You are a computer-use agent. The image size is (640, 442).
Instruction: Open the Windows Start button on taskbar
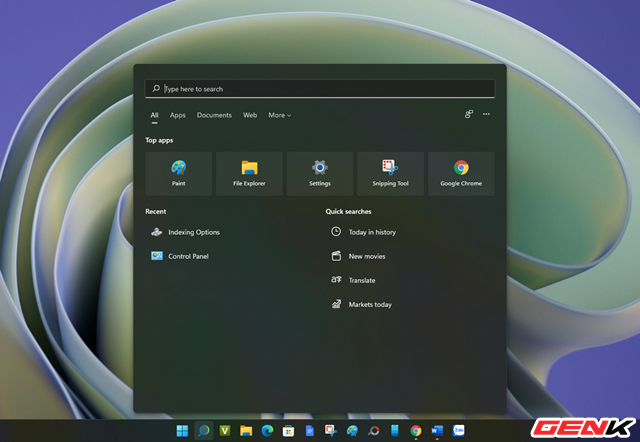tap(182, 431)
